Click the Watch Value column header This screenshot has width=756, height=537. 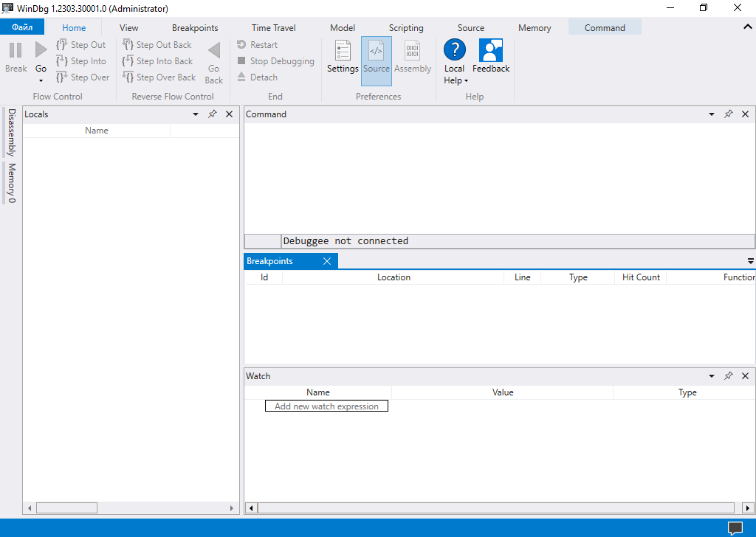(502, 392)
